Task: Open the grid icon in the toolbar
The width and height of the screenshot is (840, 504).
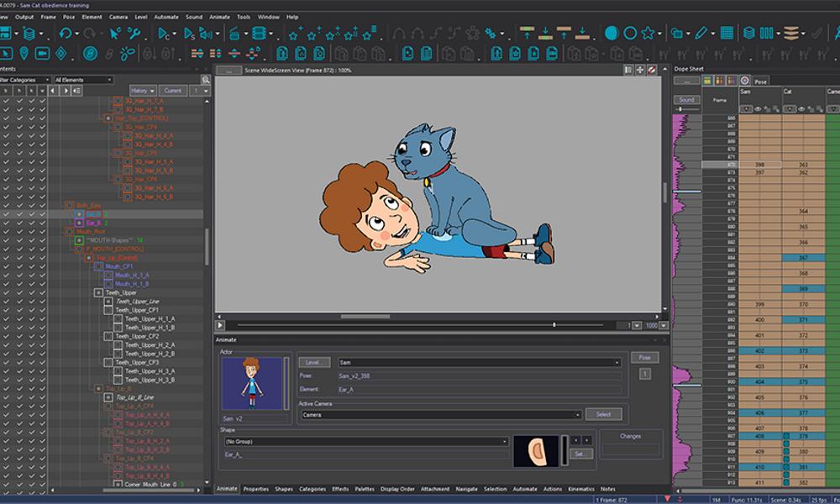Action: tap(727, 34)
